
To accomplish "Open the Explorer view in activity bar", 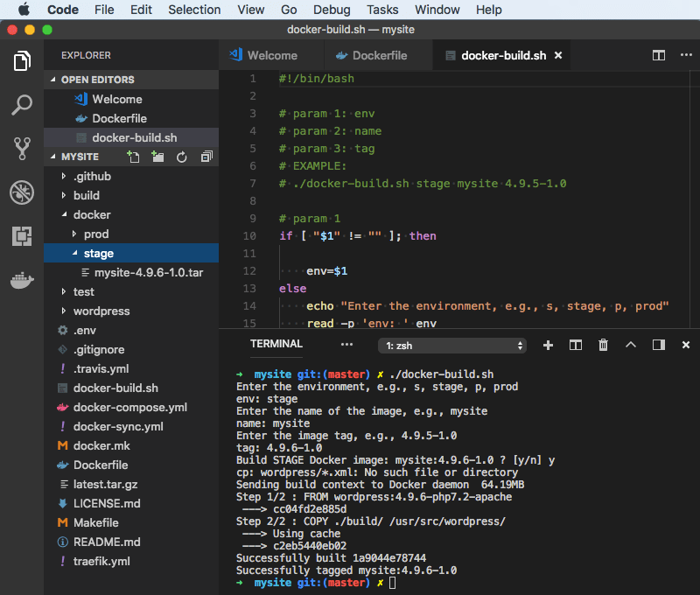I will pos(22,61).
